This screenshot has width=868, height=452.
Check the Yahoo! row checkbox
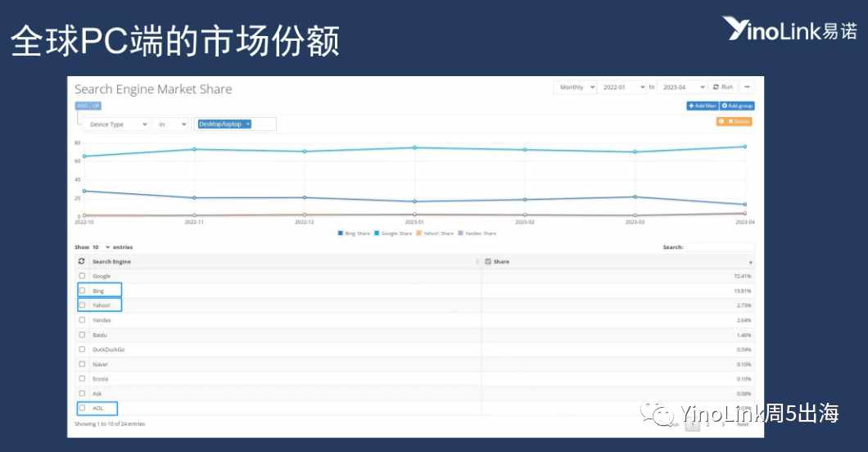[82, 305]
